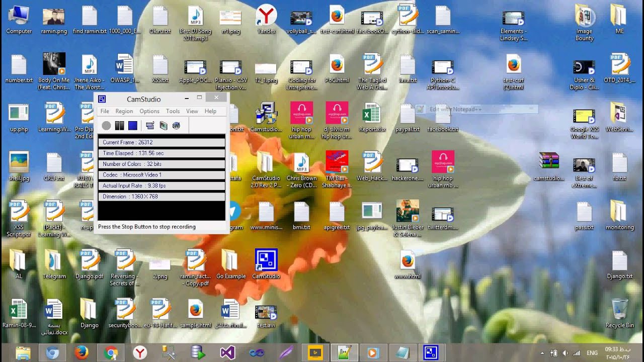The image size is (644, 362).
Task: Click the 'Codec : Microsoft Video 1' row
Action: pyautogui.click(x=162, y=175)
